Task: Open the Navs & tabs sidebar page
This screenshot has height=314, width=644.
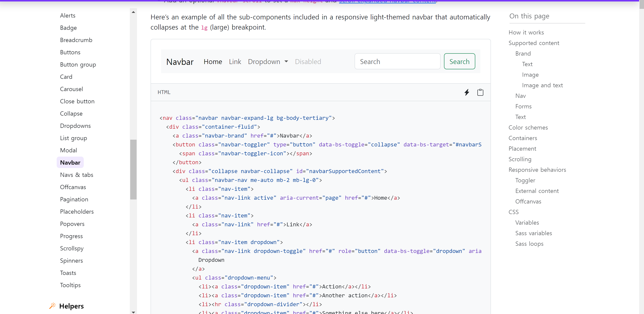Action: point(77,175)
